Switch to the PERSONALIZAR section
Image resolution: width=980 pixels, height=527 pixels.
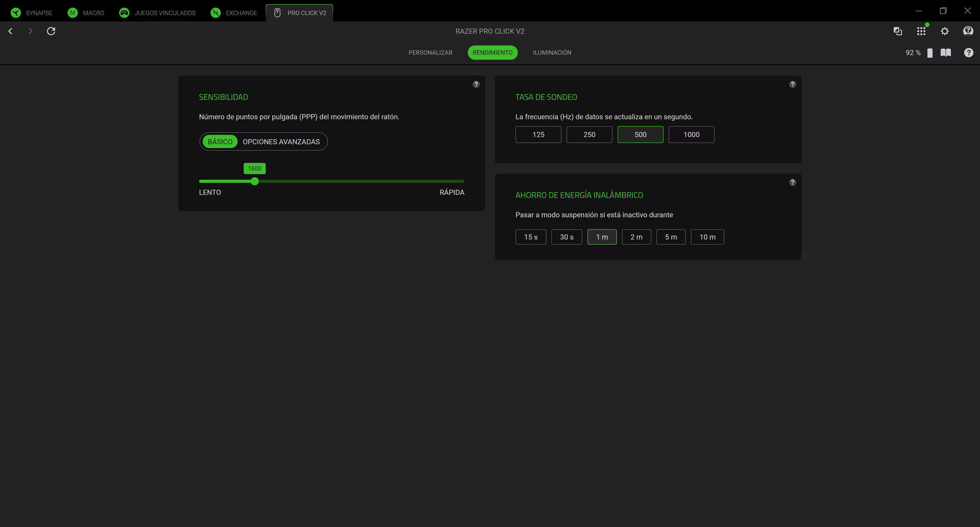pyautogui.click(x=430, y=53)
